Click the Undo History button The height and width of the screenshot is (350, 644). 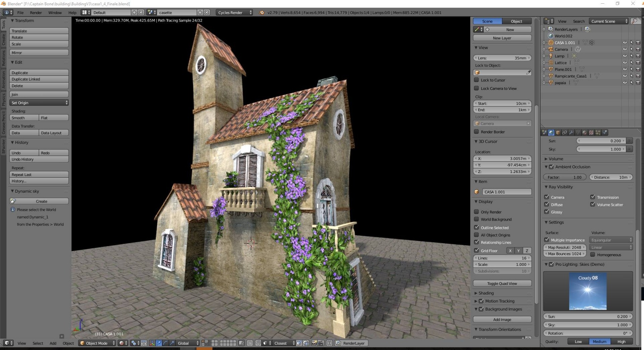click(x=39, y=159)
